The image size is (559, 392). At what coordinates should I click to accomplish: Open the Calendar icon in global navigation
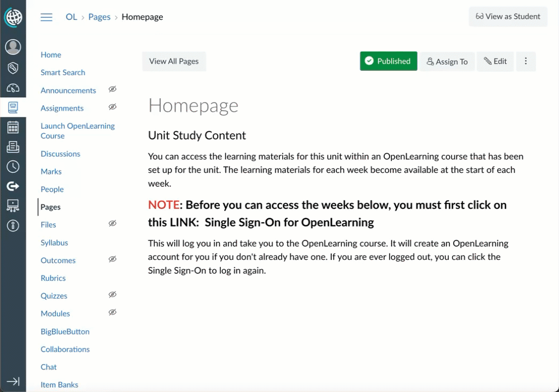point(13,127)
